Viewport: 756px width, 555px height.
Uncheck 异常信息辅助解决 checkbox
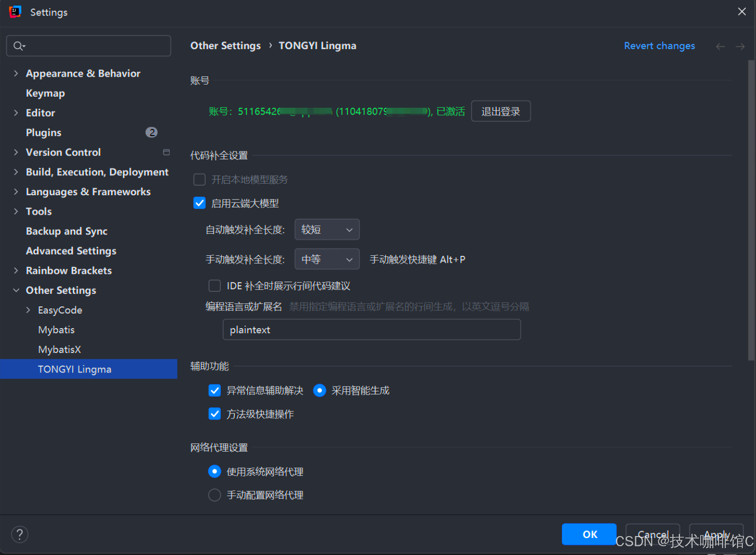tap(214, 390)
